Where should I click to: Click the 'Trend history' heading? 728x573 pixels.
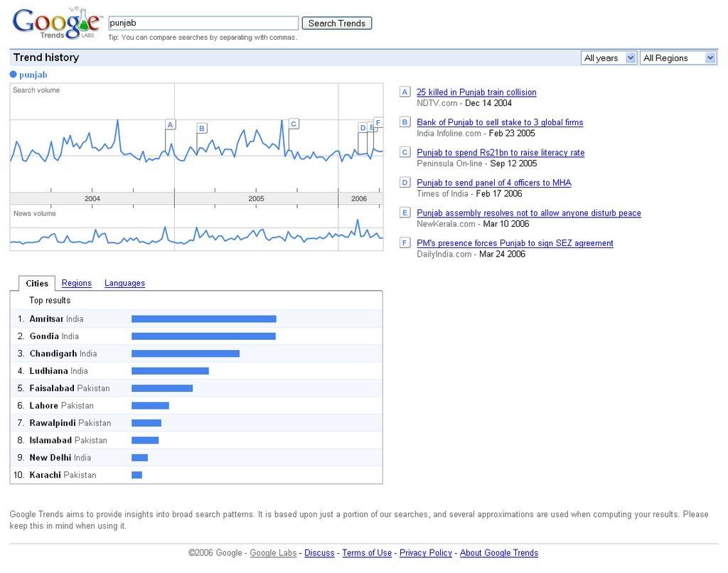46,58
